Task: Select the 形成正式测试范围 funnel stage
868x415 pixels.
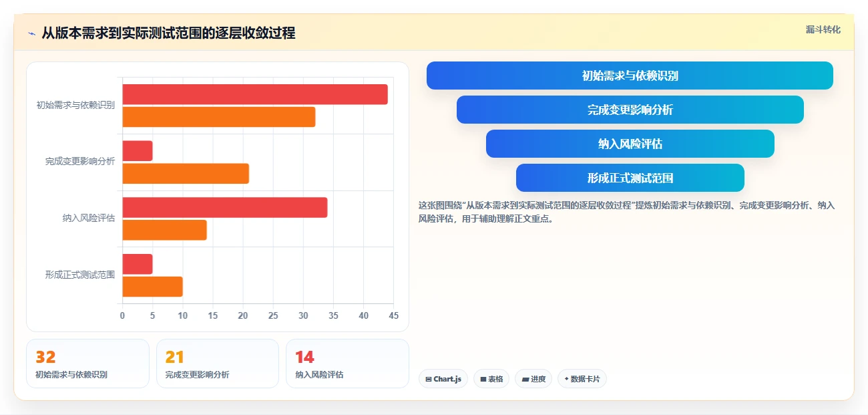Action: click(x=630, y=178)
